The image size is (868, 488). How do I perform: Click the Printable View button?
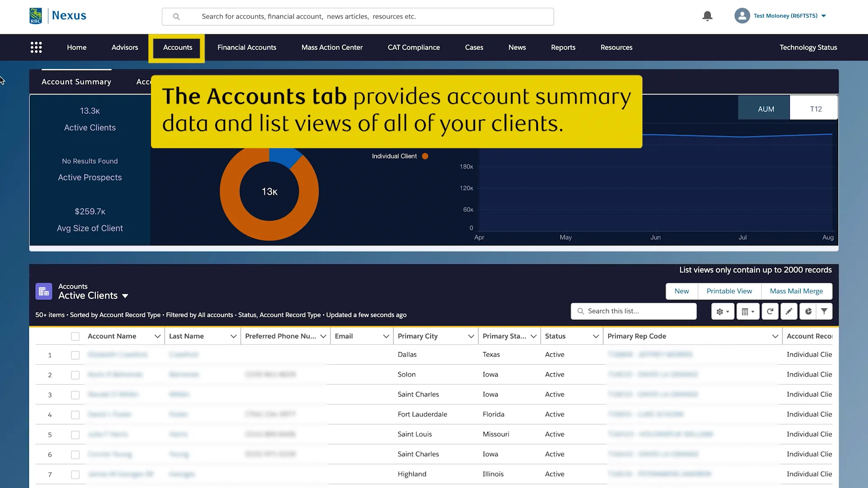pos(729,291)
